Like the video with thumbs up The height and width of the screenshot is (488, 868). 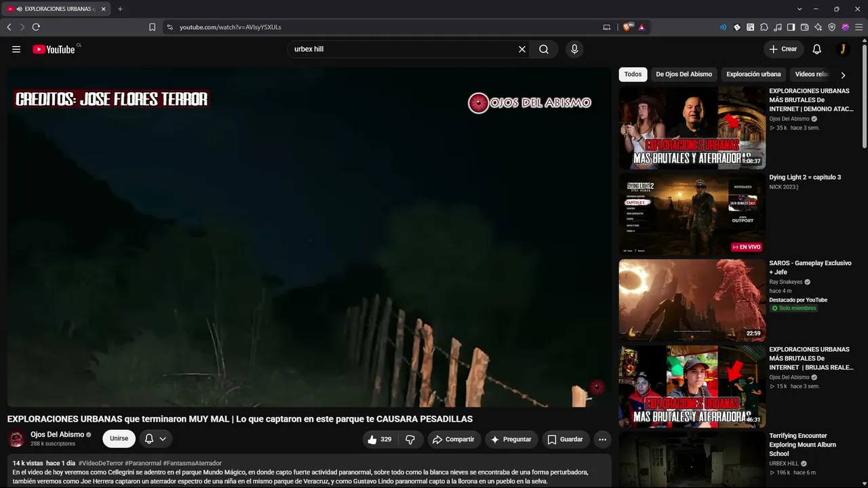point(380,439)
